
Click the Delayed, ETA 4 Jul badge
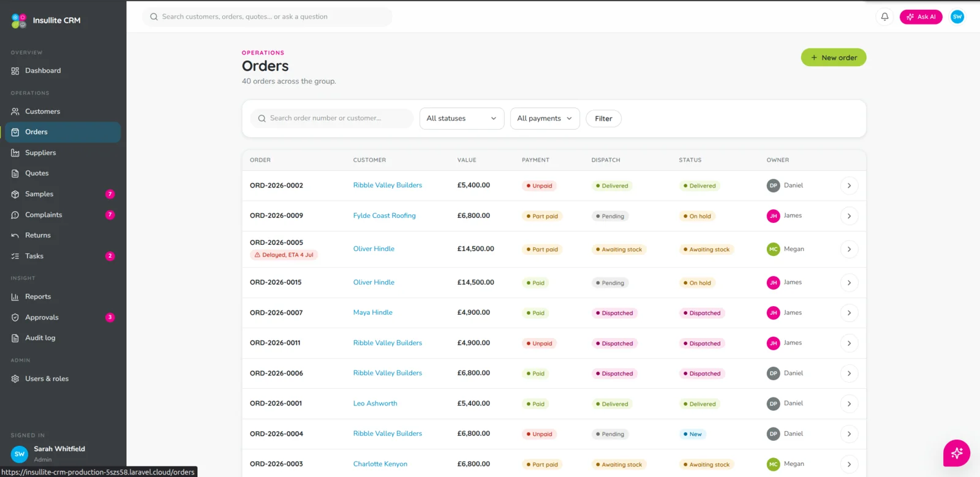click(284, 255)
